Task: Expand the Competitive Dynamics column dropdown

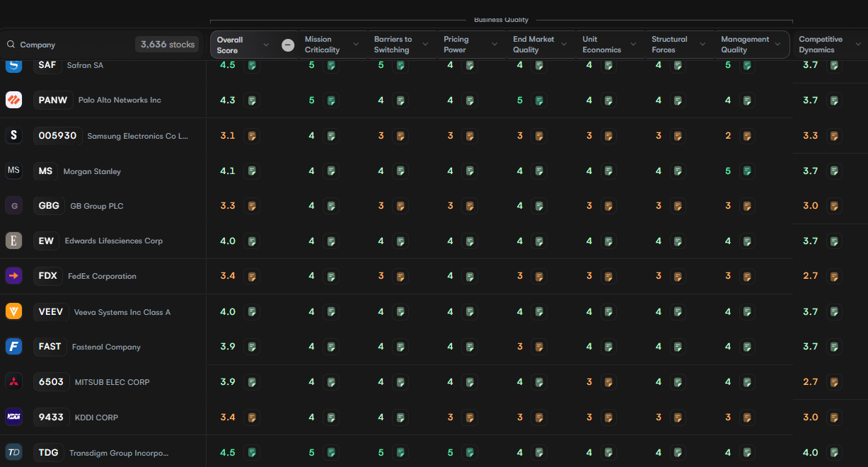Action: [857, 45]
